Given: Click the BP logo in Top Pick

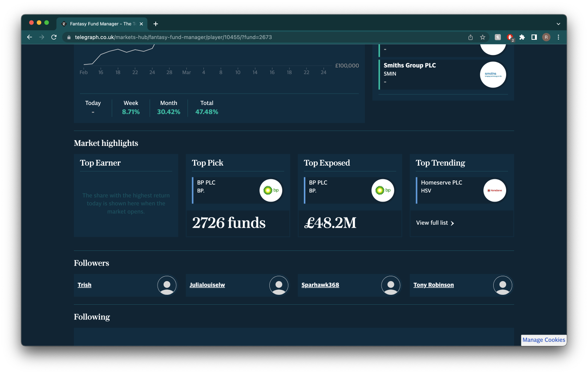Looking at the screenshot, I should tap(271, 190).
